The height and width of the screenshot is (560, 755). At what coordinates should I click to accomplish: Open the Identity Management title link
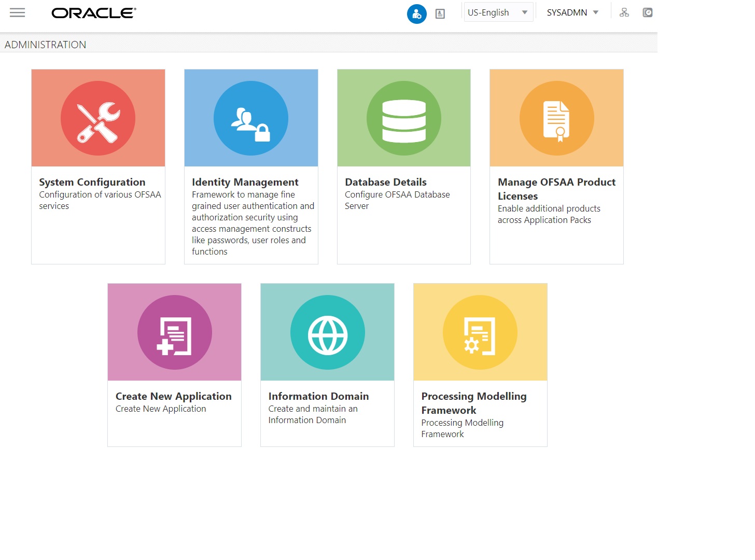pos(245,182)
